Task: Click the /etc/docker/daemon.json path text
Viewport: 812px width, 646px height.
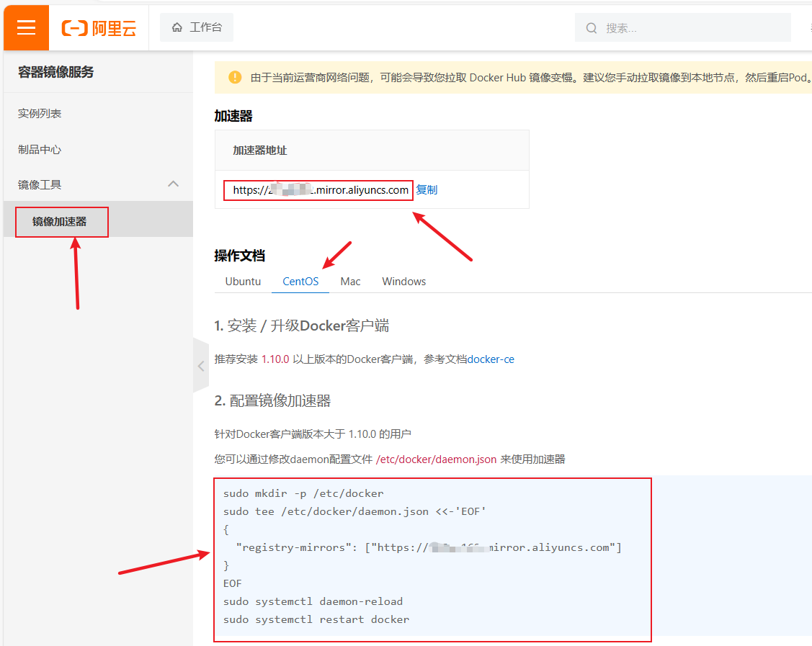Action: click(x=436, y=459)
